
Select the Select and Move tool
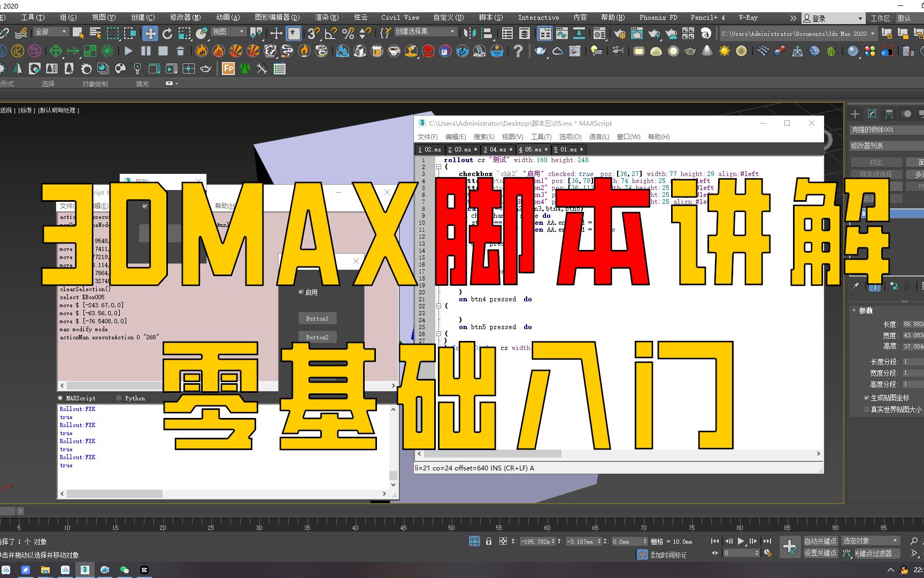pyautogui.click(x=150, y=34)
